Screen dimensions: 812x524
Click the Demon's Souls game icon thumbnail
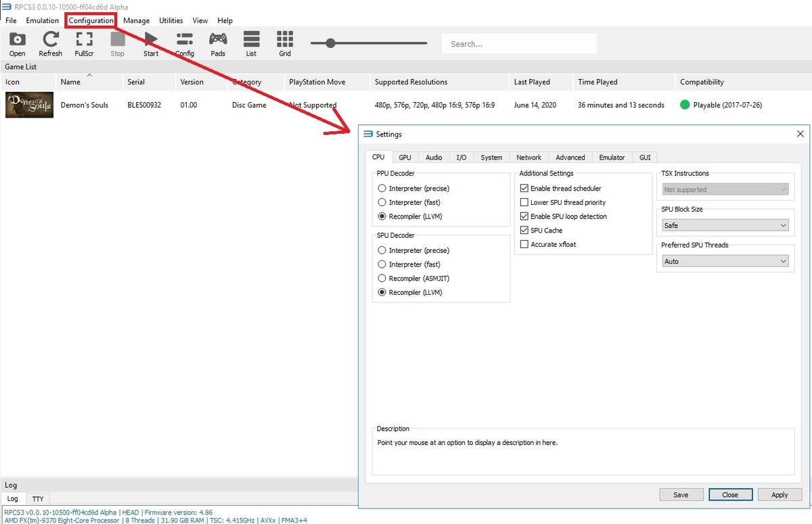[x=29, y=105]
